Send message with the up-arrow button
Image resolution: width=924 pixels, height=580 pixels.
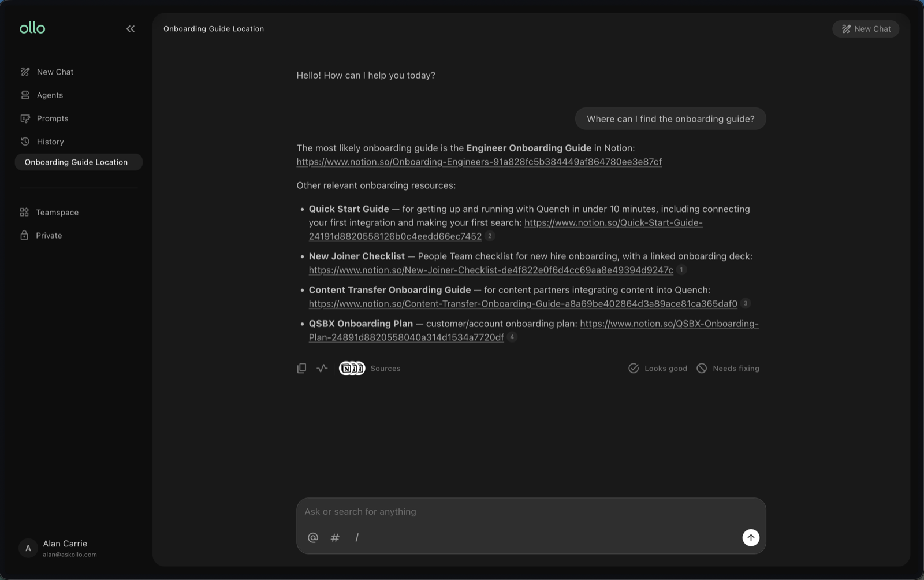[751, 537]
